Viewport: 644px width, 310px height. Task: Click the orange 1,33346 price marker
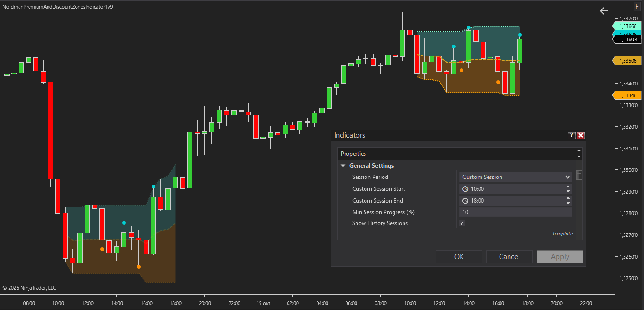pyautogui.click(x=627, y=95)
